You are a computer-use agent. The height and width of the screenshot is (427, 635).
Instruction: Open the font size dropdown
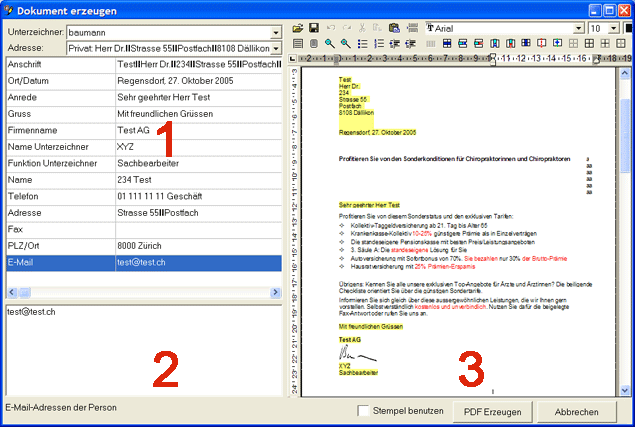[x=612, y=28]
